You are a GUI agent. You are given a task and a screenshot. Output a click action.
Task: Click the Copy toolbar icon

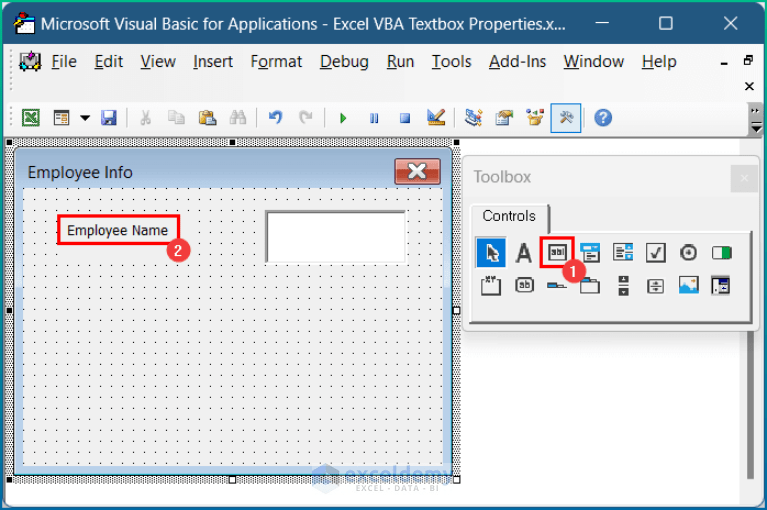pos(176,118)
